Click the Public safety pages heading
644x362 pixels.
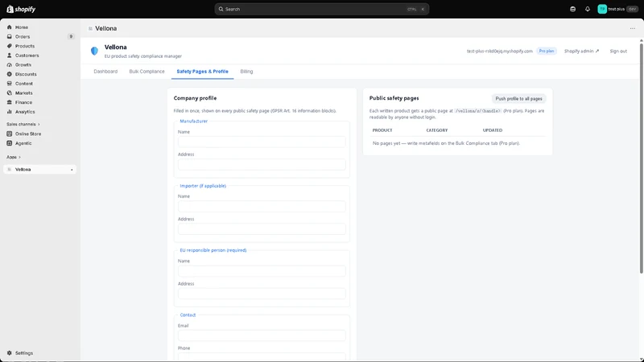[394, 98]
